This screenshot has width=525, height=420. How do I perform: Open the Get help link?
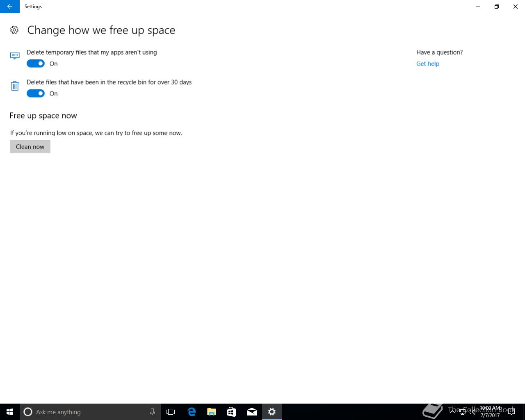click(x=428, y=64)
